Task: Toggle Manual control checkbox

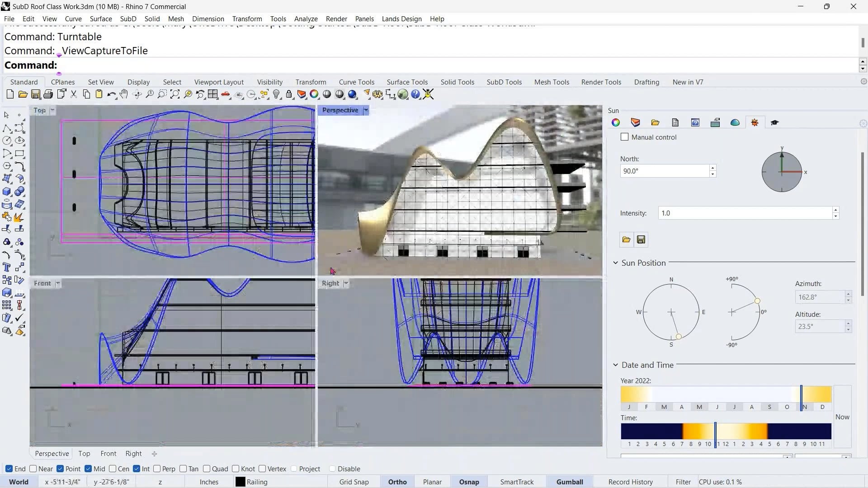Action: coord(625,137)
